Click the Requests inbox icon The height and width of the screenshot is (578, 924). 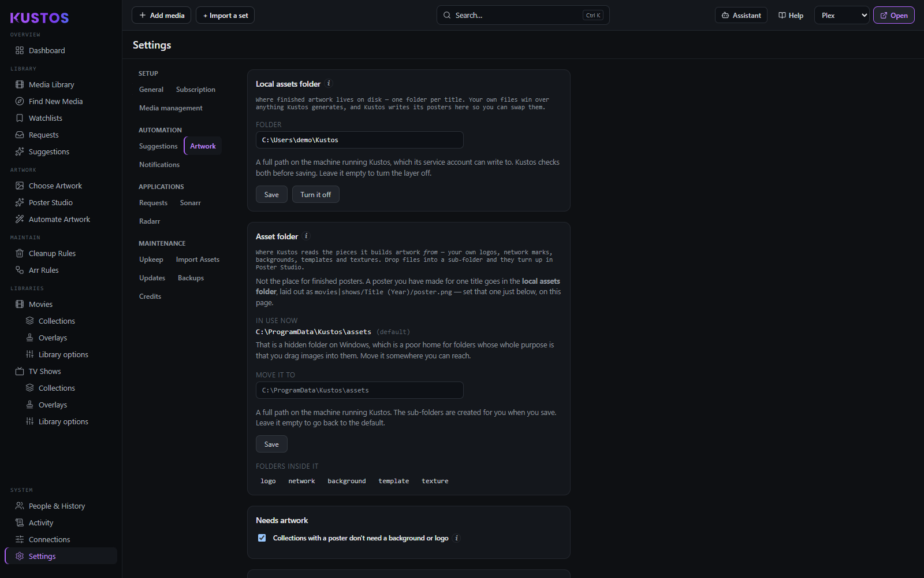20,135
